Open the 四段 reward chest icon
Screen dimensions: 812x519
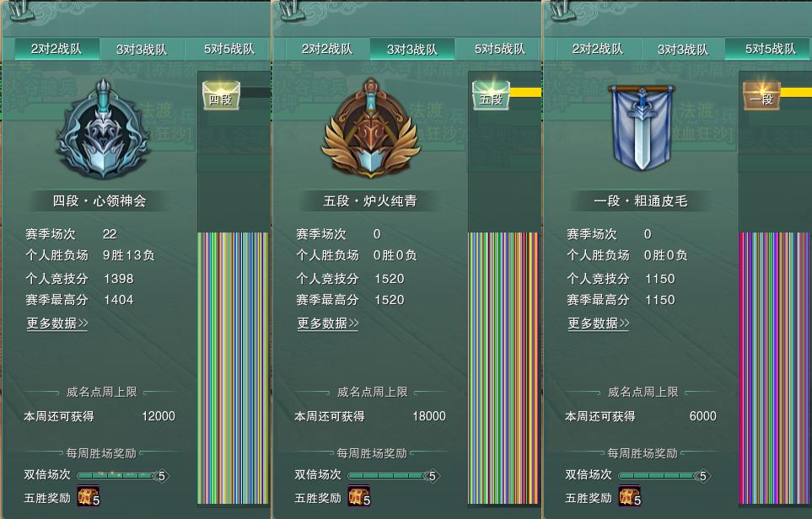coord(221,95)
